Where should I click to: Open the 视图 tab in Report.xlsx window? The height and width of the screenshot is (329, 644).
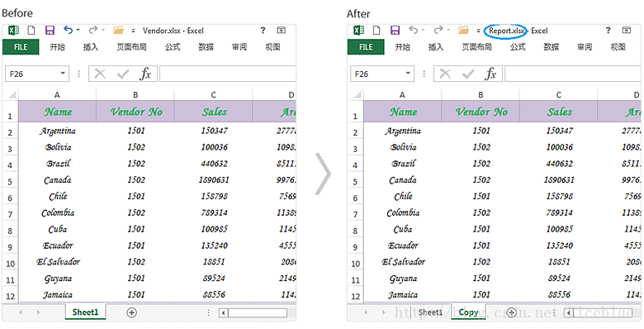click(x=618, y=47)
